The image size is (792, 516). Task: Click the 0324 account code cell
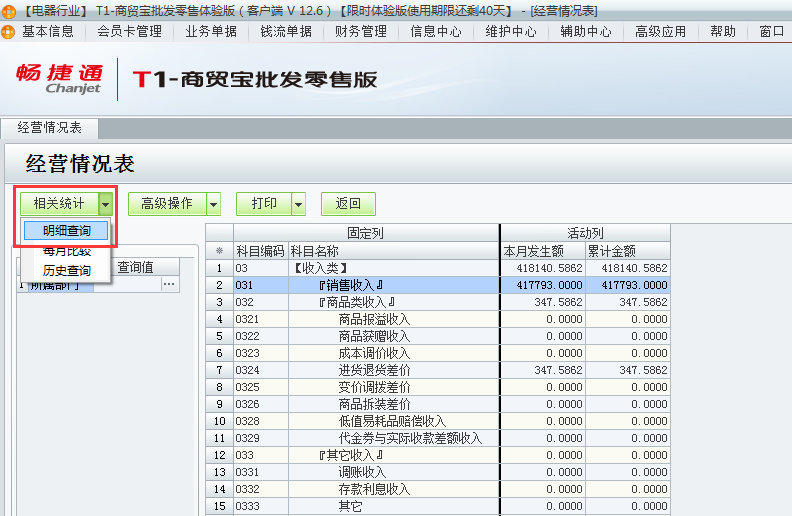(261, 370)
